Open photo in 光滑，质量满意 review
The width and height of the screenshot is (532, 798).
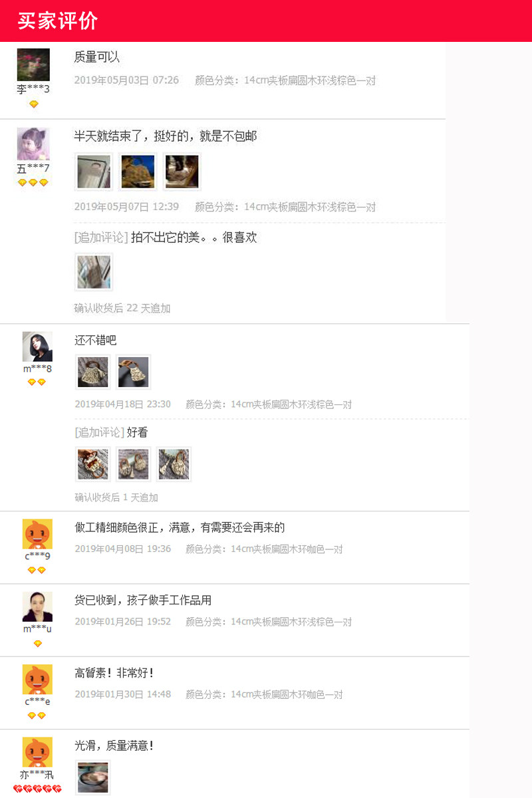point(92,778)
